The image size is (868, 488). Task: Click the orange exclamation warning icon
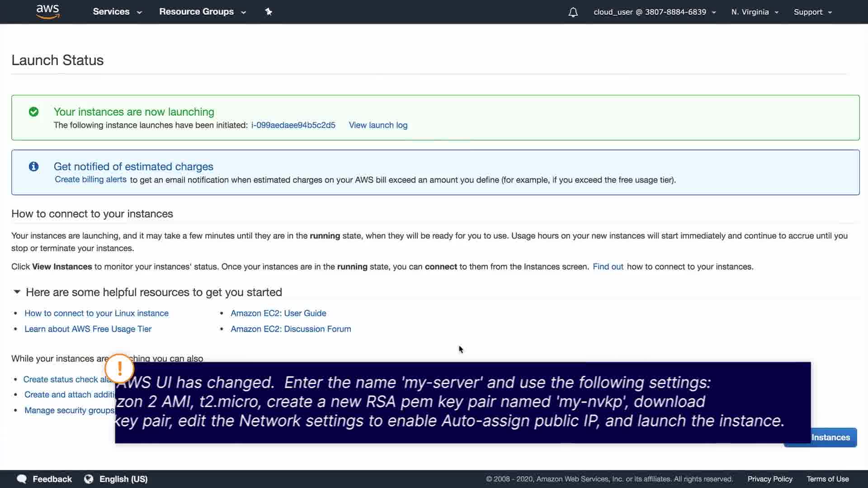click(x=119, y=369)
